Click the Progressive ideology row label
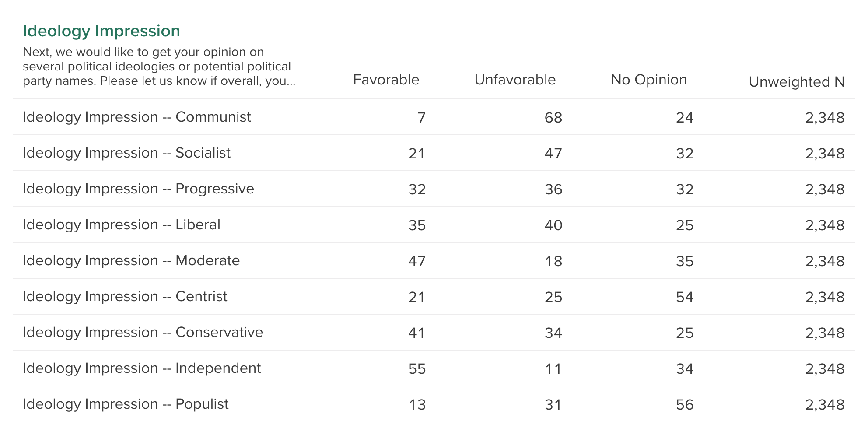 [138, 189]
